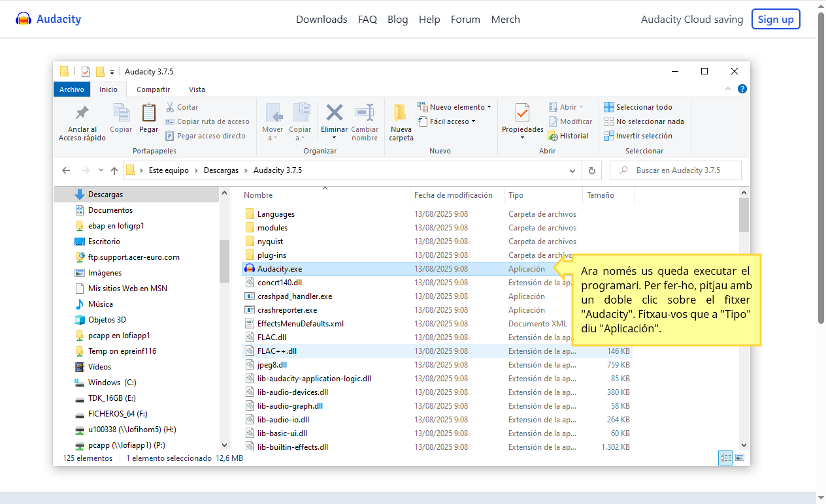Click the Buscar en Audacity 3.7.5 search box
The height and width of the screenshot is (504, 826).
676,170
